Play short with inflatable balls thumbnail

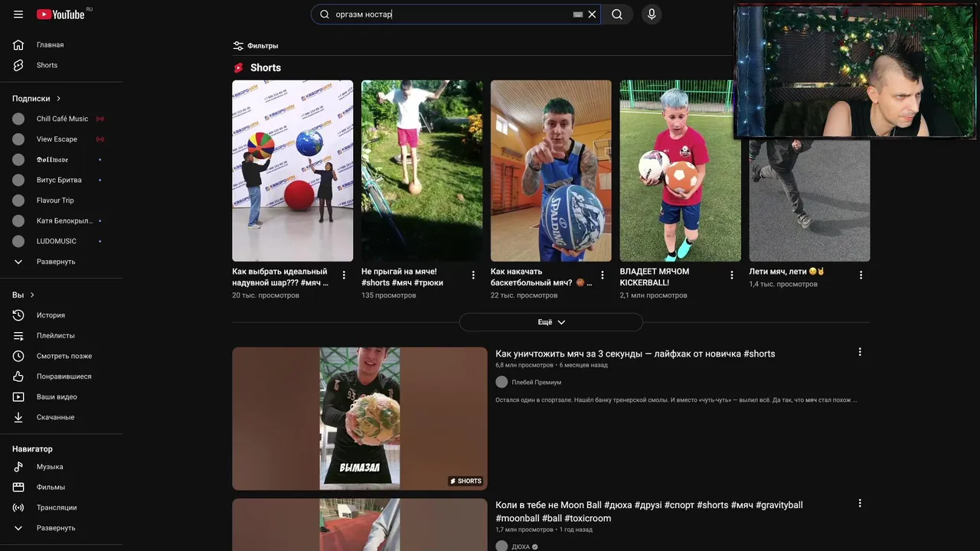pyautogui.click(x=292, y=171)
